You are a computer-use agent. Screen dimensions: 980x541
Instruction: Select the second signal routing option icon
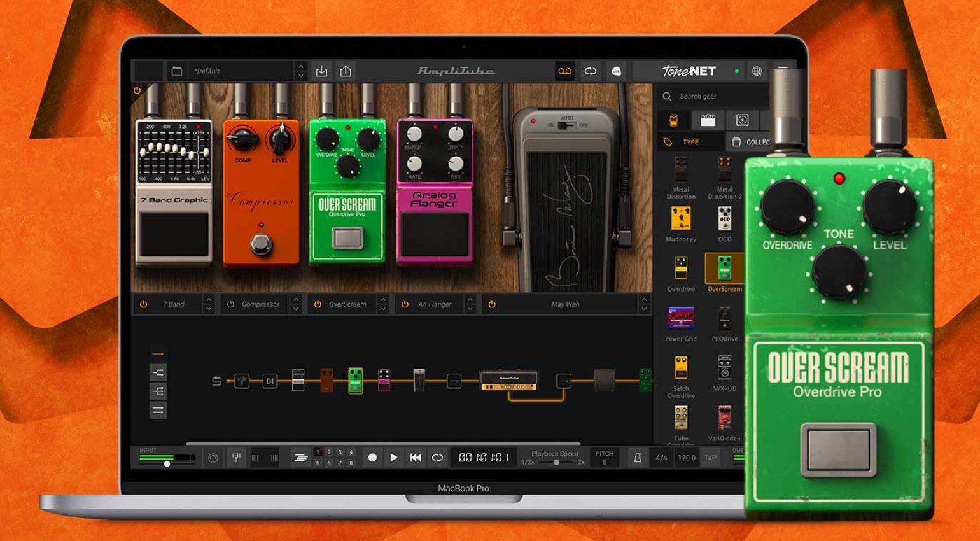[158, 372]
